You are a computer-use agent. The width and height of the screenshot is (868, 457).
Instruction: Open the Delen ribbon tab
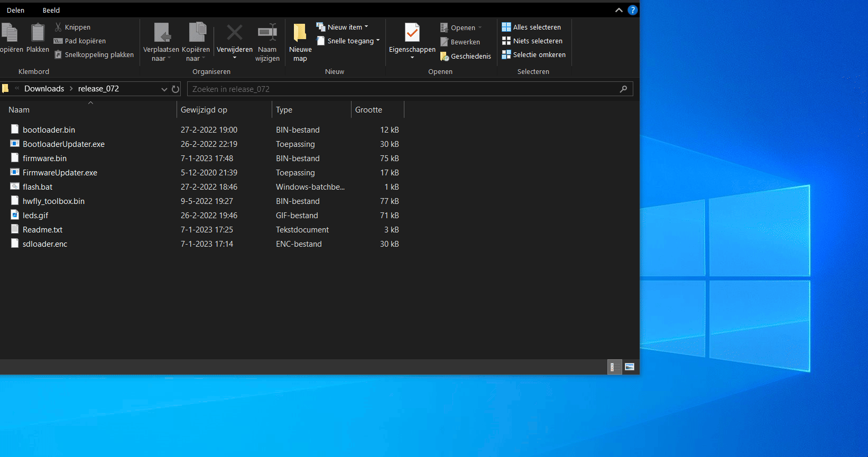click(15, 10)
